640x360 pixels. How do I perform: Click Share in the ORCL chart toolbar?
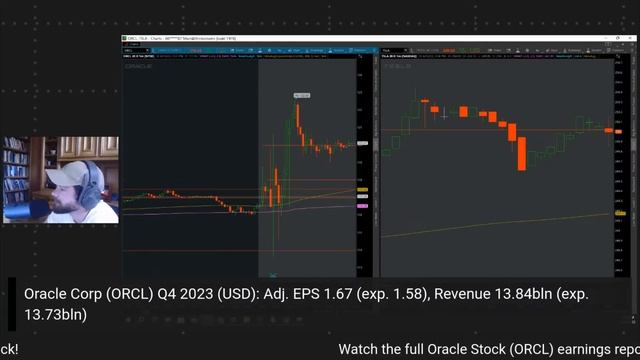(237, 50)
